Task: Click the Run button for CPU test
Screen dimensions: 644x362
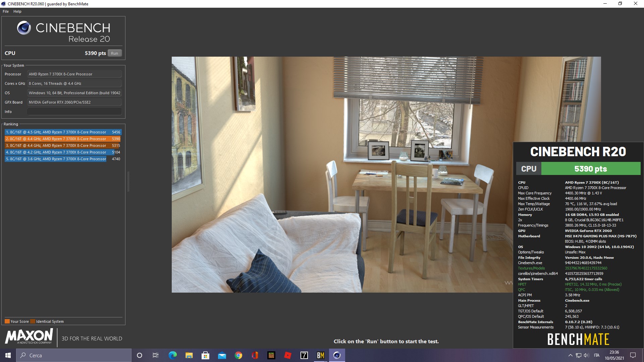Action: pyautogui.click(x=114, y=53)
